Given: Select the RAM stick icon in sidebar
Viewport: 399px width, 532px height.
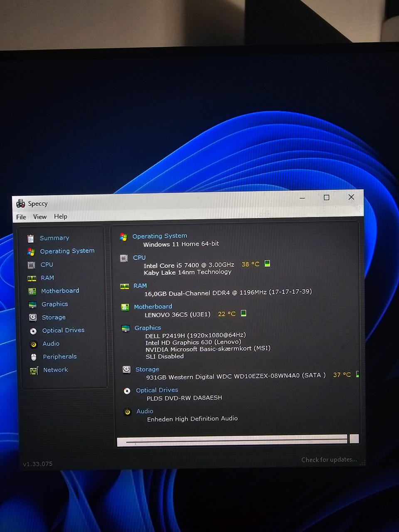Looking at the screenshot, I should coord(32,278).
